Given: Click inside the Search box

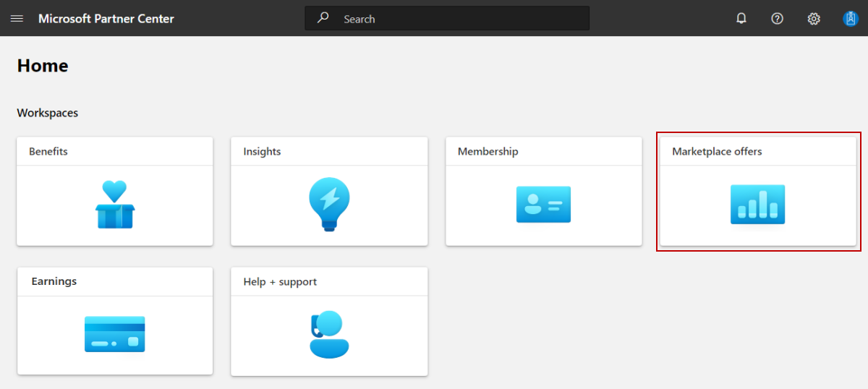Looking at the screenshot, I should (x=463, y=19).
